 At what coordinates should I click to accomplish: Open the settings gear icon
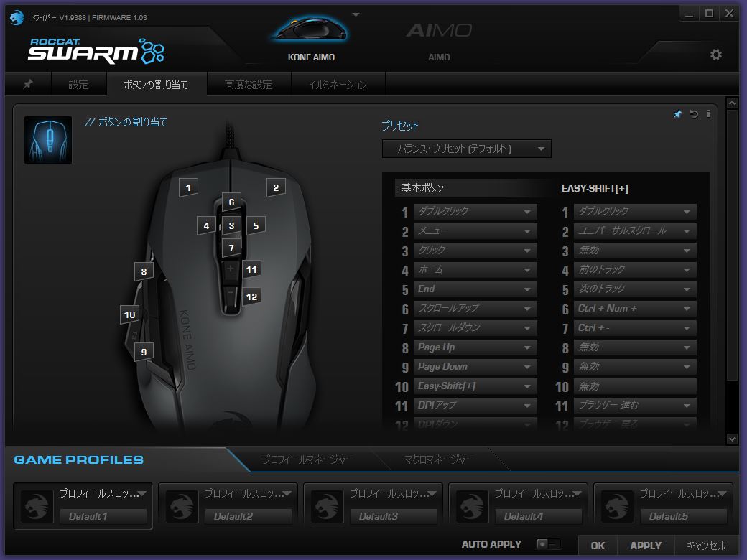pos(715,55)
